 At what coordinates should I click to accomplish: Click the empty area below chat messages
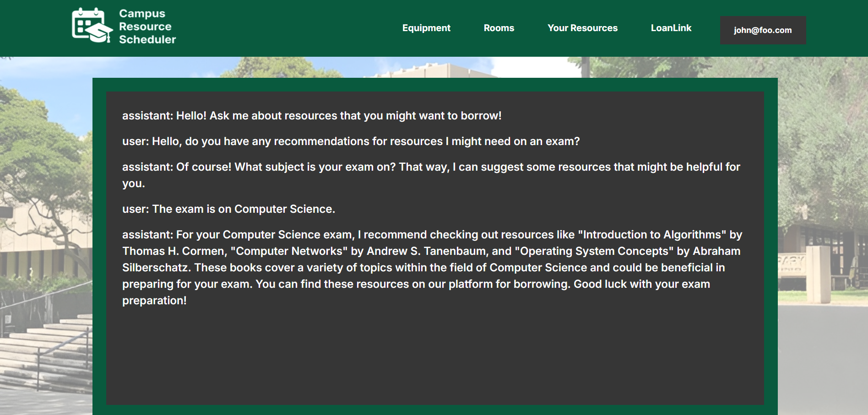pyautogui.click(x=435, y=357)
